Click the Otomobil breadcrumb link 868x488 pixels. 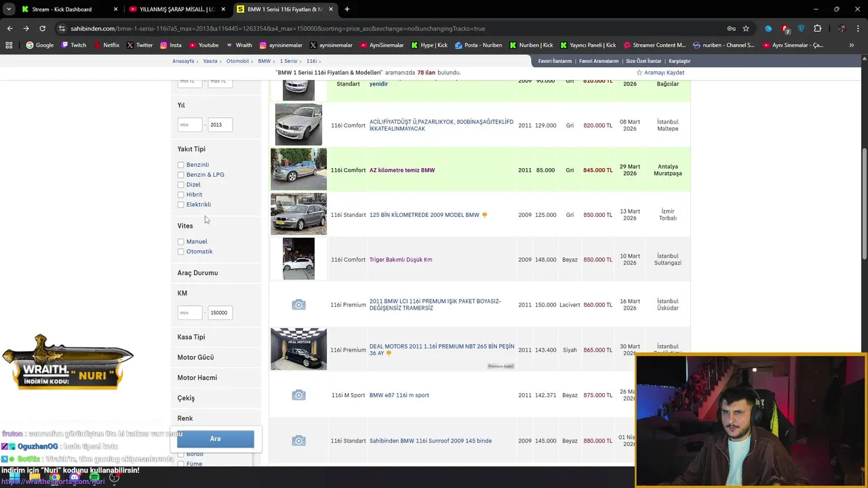point(237,61)
